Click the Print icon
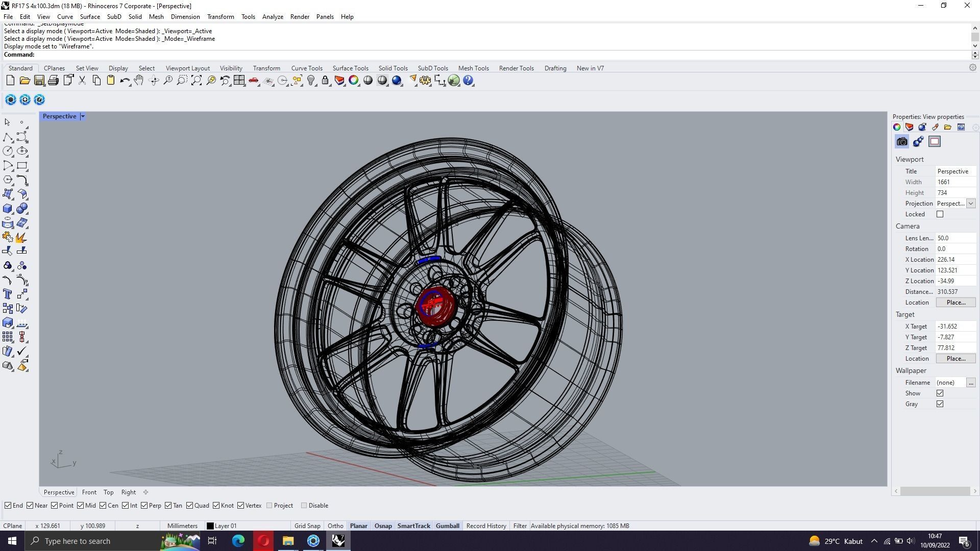Screen dimensions: 980x551 pyautogui.click(x=53, y=81)
